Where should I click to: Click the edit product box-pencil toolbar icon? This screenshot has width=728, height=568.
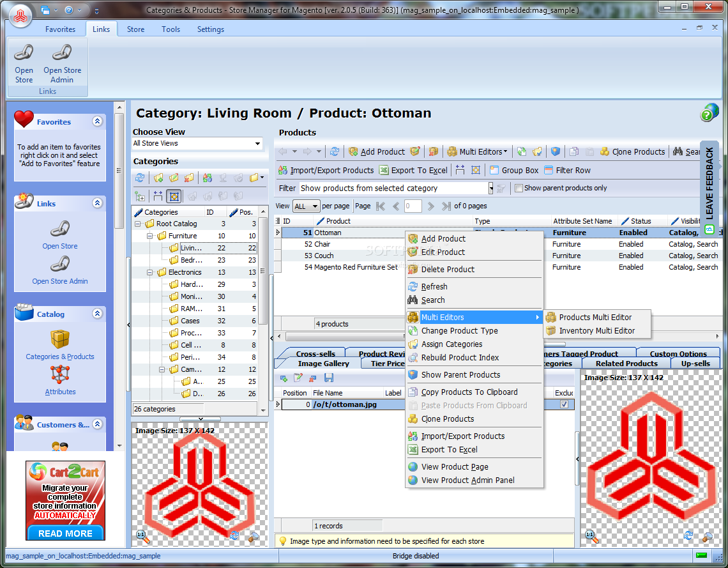415,151
